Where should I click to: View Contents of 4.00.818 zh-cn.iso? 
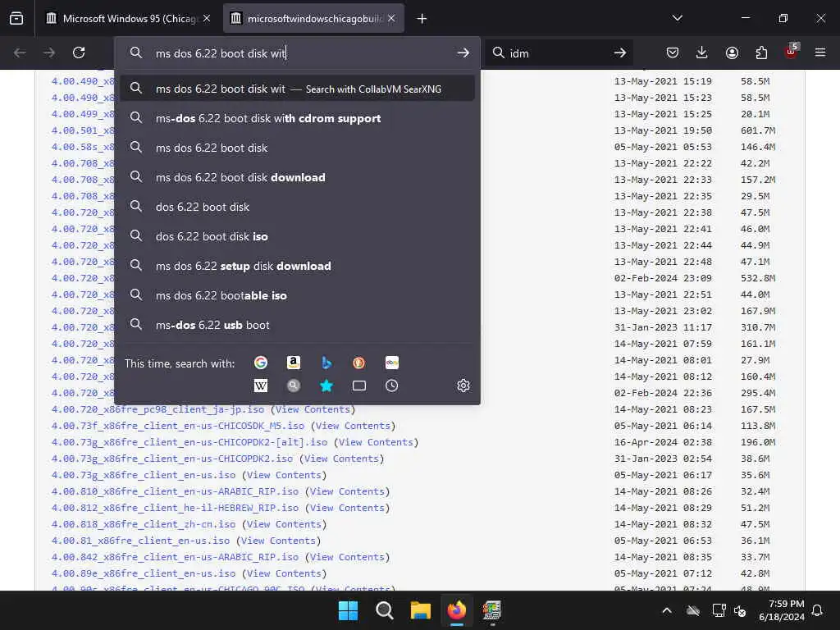(284, 524)
